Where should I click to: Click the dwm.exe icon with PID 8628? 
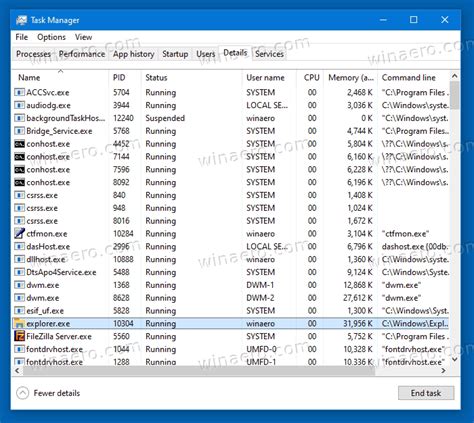click(x=19, y=298)
